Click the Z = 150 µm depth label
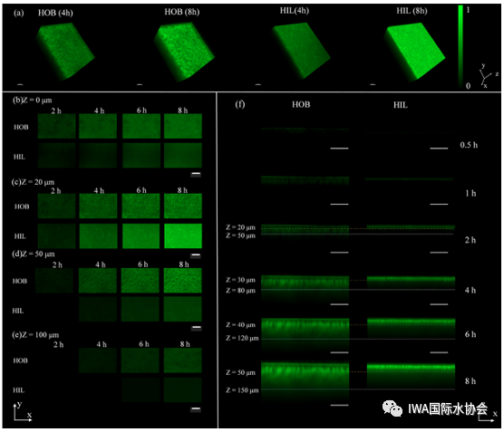The height and width of the screenshot is (432, 504). 242,390
